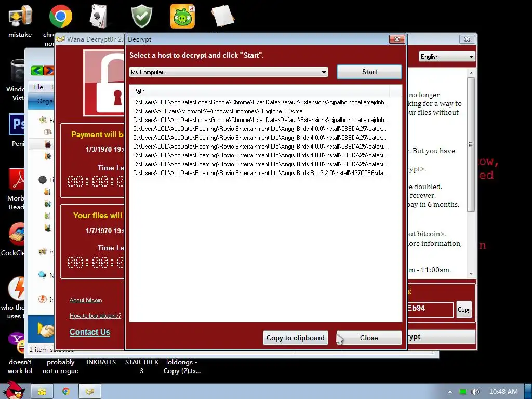Close the Decrypt dialog with red X
Image resolution: width=532 pixels, height=399 pixels.
tap(397, 39)
